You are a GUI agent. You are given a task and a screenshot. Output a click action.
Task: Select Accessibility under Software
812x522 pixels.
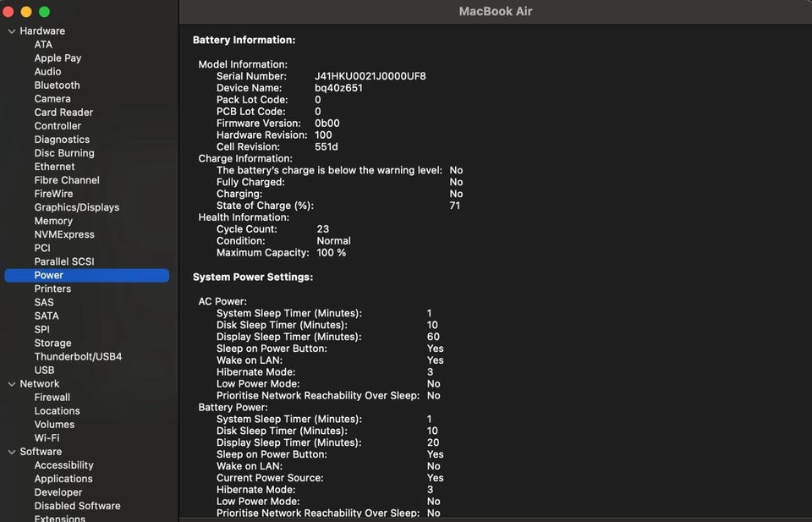click(63, 465)
